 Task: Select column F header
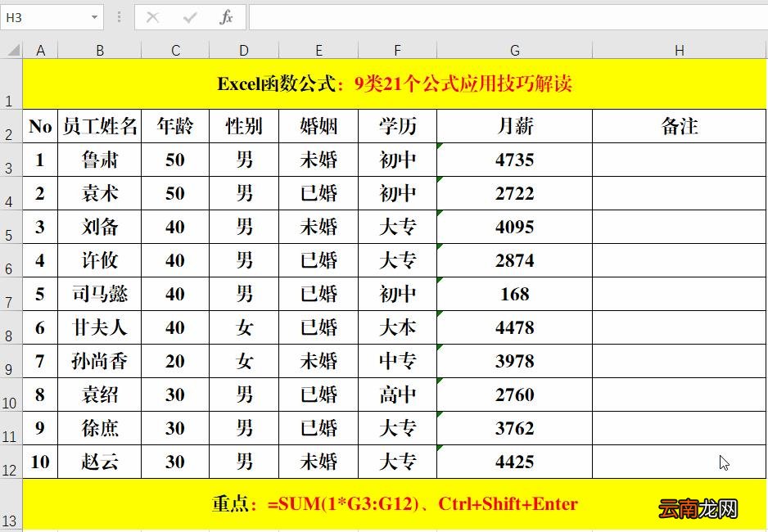click(397, 50)
